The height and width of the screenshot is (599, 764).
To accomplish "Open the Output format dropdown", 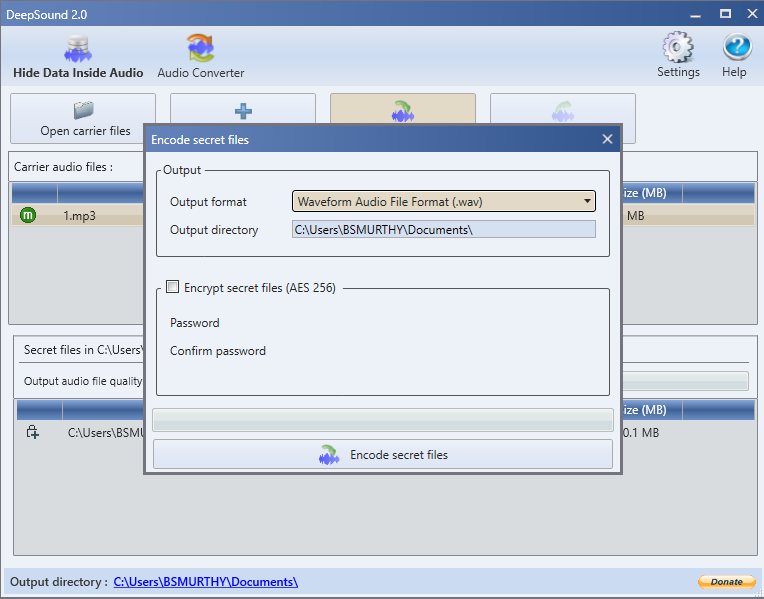I will (x=444, y=201).
